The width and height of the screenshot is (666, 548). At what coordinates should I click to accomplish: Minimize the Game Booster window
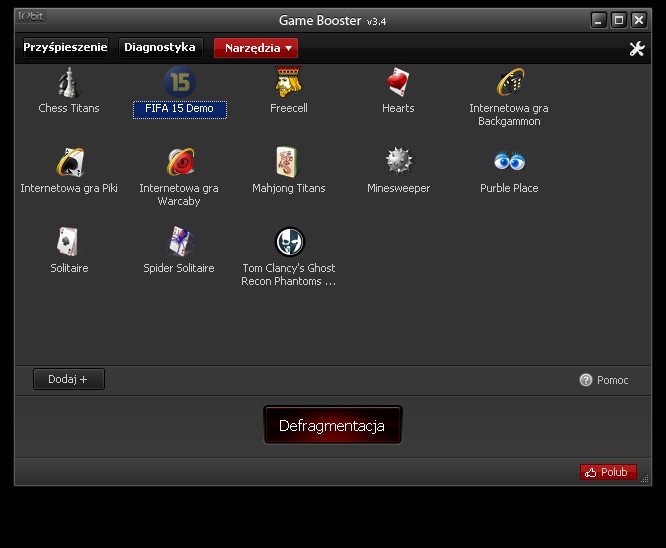[598, 20]
